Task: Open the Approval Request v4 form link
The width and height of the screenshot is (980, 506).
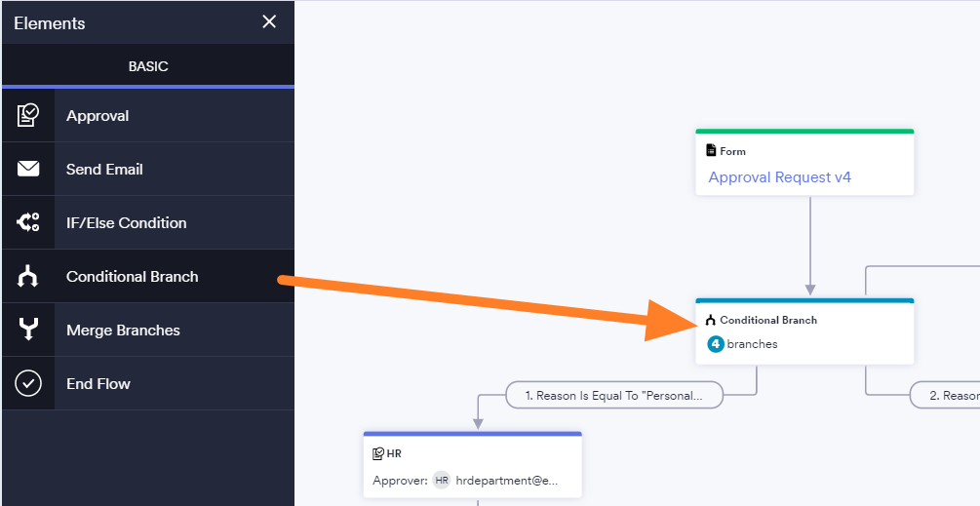Action: coord(779,177)
